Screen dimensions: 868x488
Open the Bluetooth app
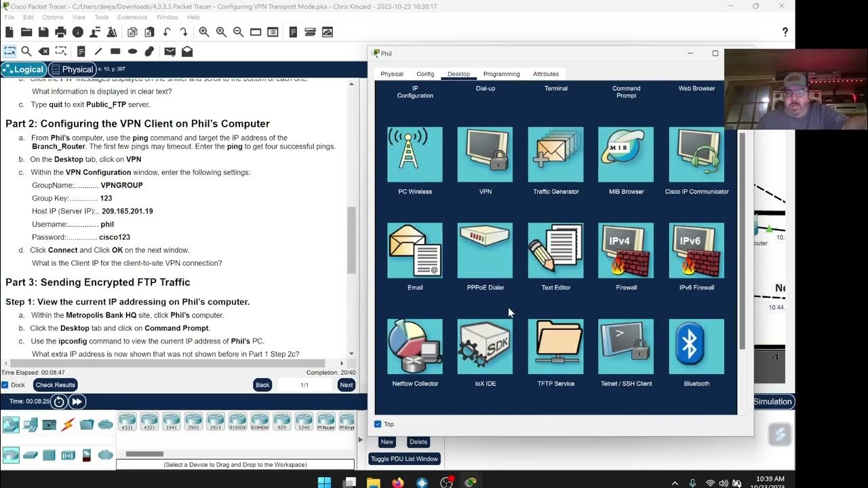[x=696, y=347]
